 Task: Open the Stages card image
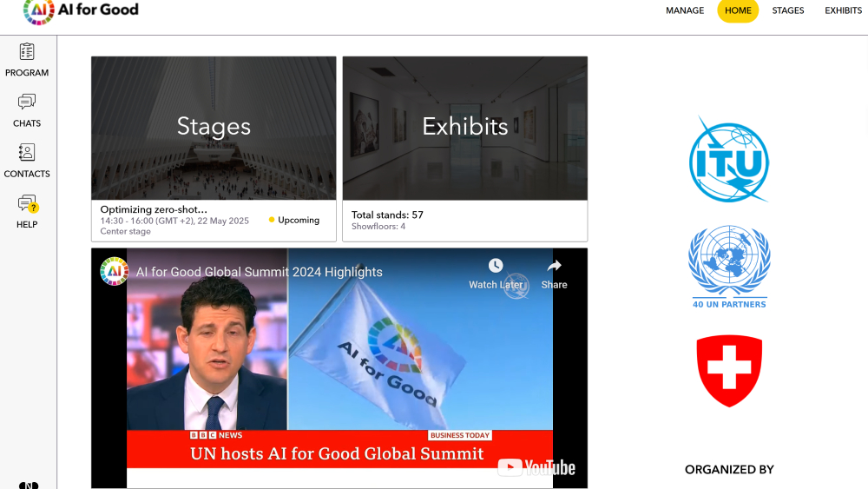point(214,128)
